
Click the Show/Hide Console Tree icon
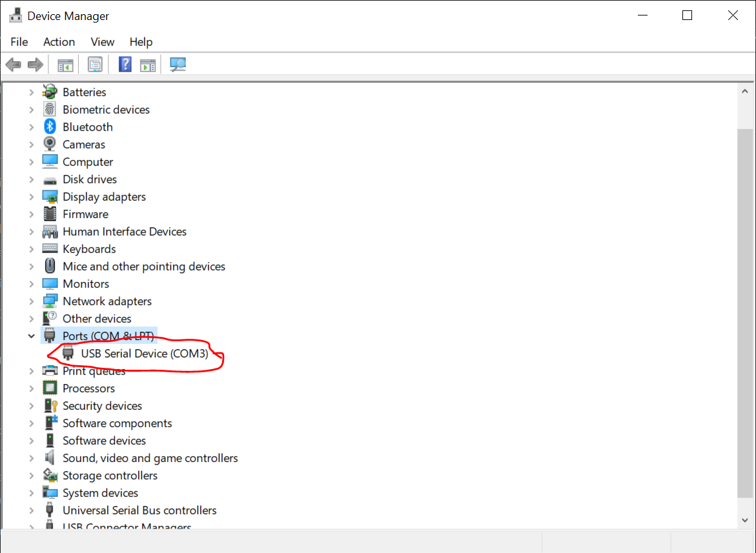[x=65, y=65]
